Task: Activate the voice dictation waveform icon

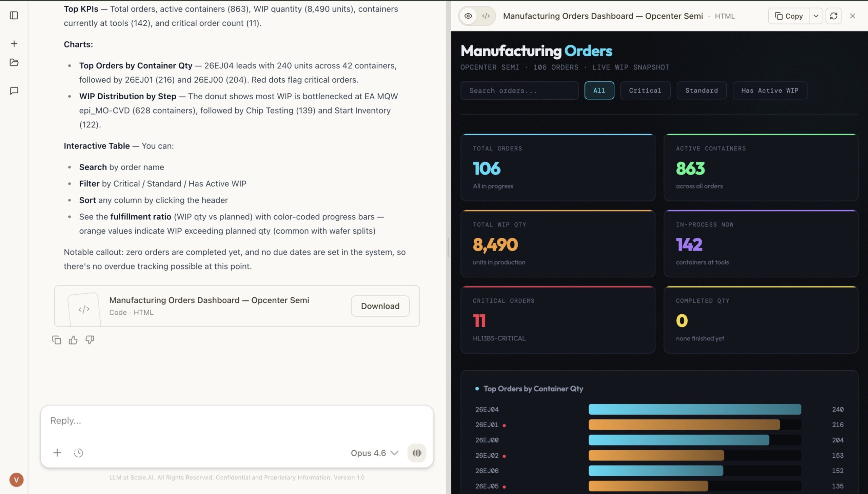Action: (416, 453)
